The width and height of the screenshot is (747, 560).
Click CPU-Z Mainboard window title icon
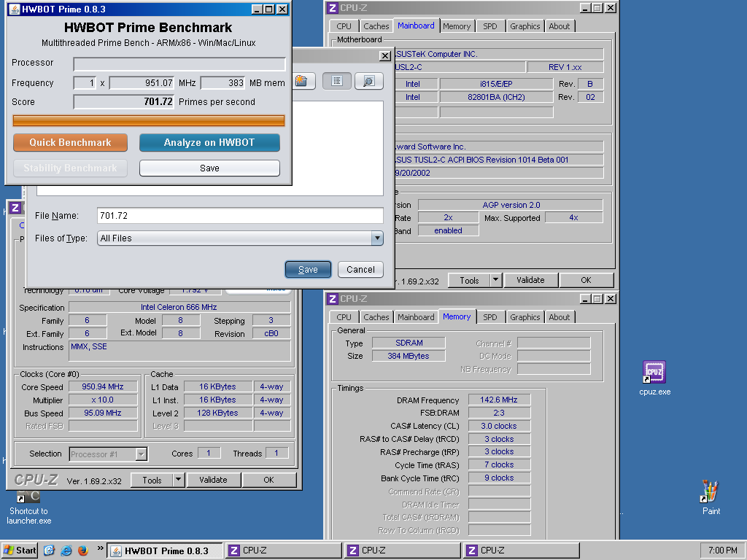(333, 8)
